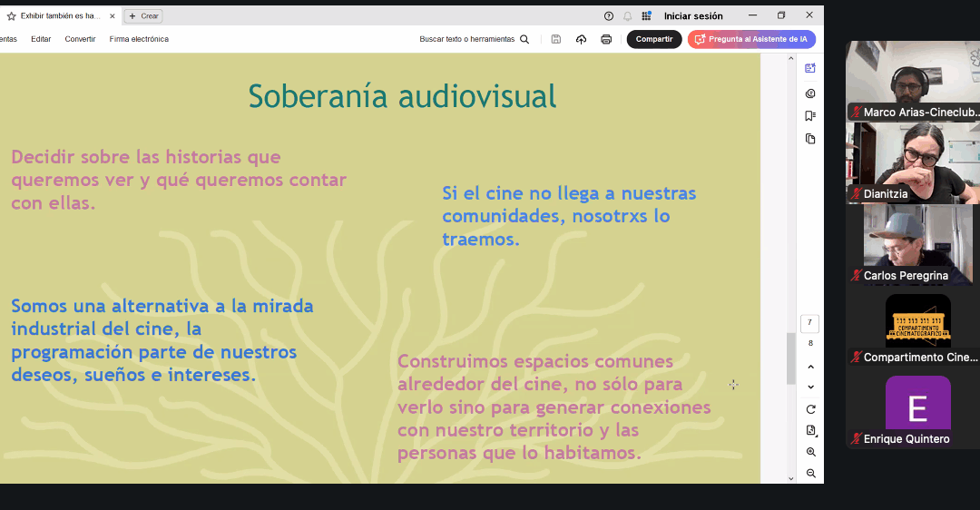Click text 'Decidir sobre las historias que'
The image size is (980, 510).
pos(145,157)
